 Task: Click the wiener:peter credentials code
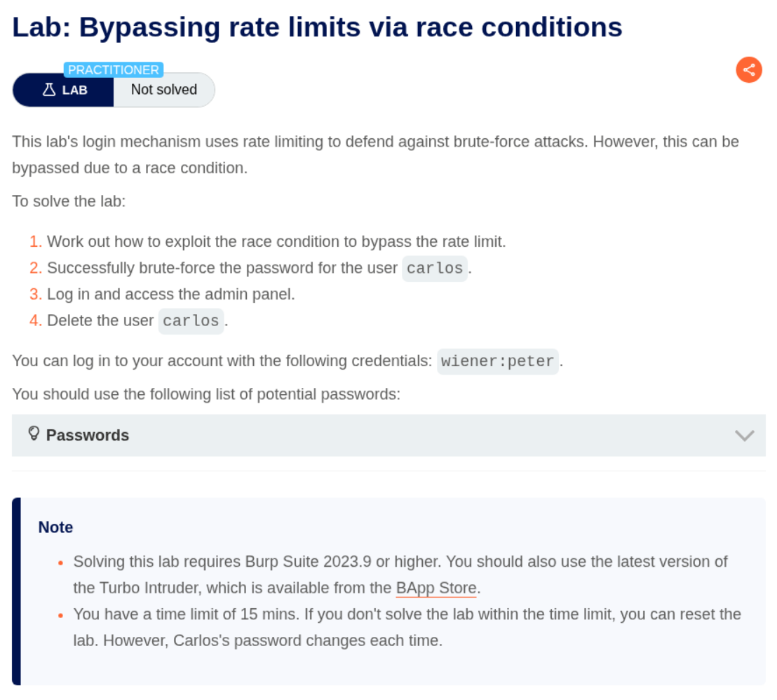(497, 362)
